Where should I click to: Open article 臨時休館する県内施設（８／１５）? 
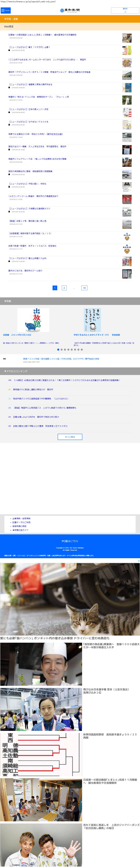[30, 233]
